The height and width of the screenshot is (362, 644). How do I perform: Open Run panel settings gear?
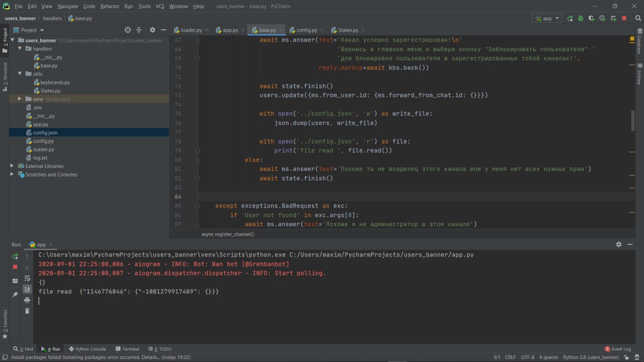[619, 244]
